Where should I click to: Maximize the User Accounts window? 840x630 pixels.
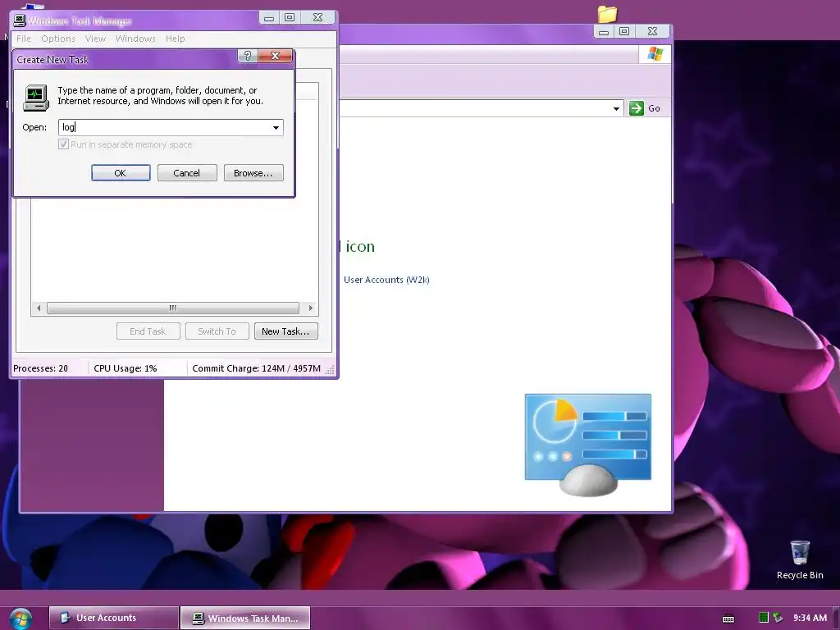pyautogui.click(x=624, y=32)
